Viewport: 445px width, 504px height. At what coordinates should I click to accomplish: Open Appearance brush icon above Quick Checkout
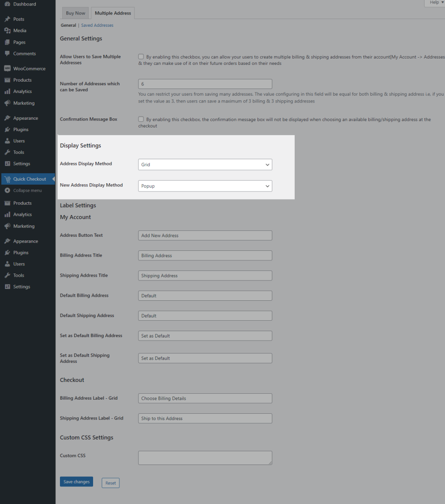pyautogui.click(x=7, y=118)
